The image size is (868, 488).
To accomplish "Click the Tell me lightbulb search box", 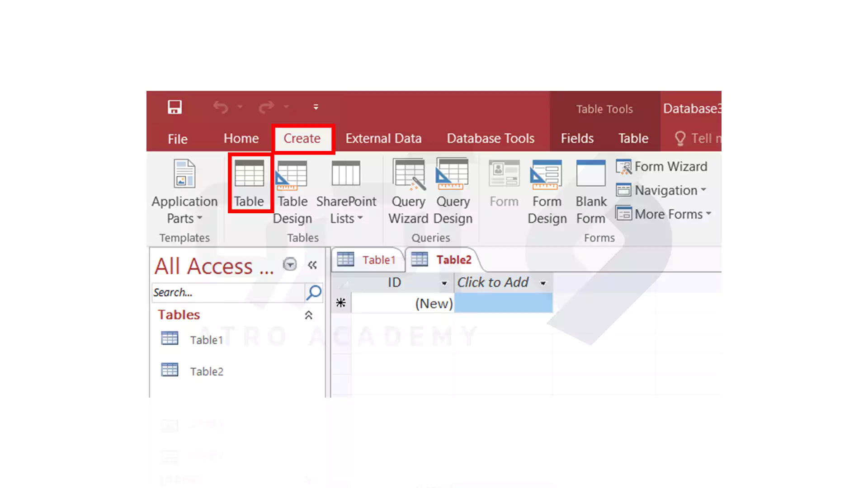I will pos(697,138).
